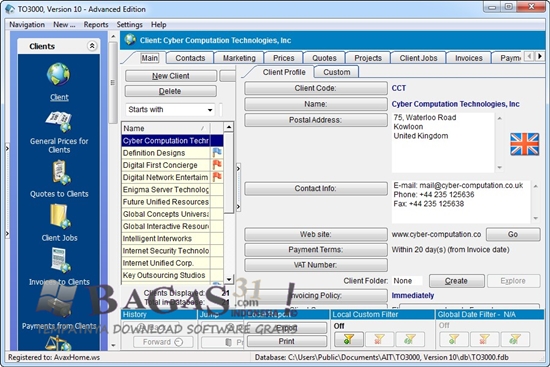Open the Reports menu
This screenshot has height=367, width=550.
[96, 25]
